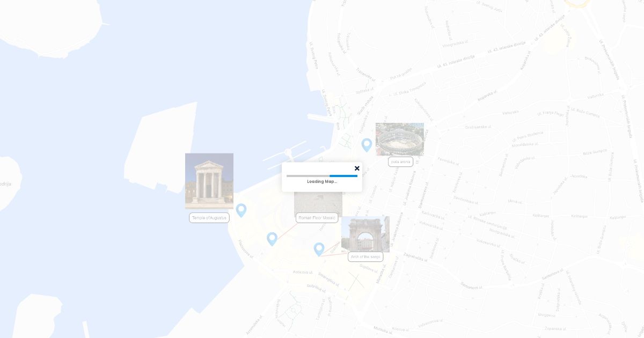Screen dimensions: 644x338
Task: Click the Roman Floor Mosaic image
Action: [x=318, y=204]
